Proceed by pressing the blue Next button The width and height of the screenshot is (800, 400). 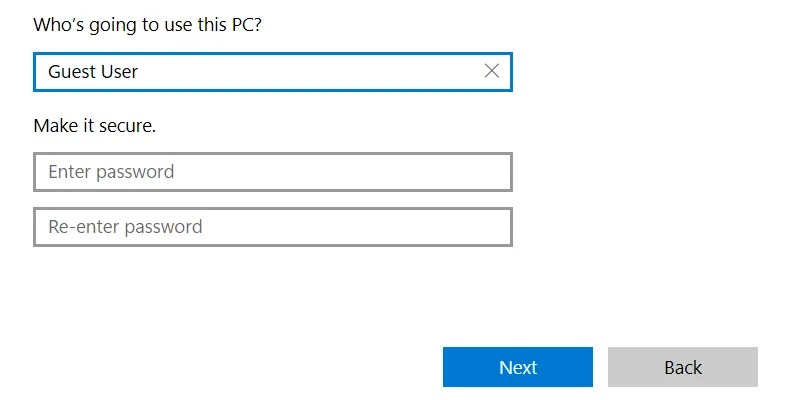pos(518,367)
